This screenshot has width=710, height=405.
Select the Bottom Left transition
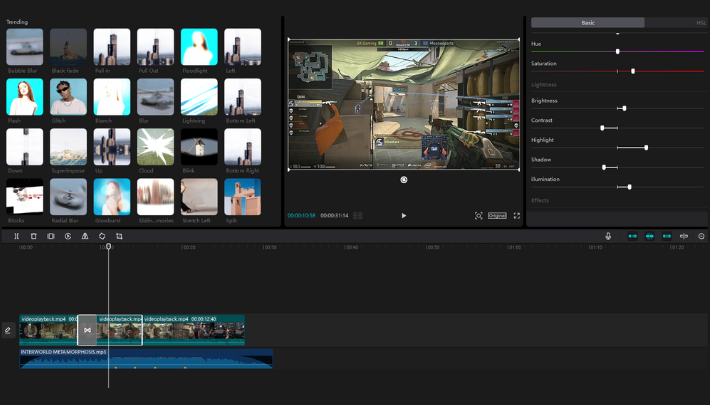point(243,97)
